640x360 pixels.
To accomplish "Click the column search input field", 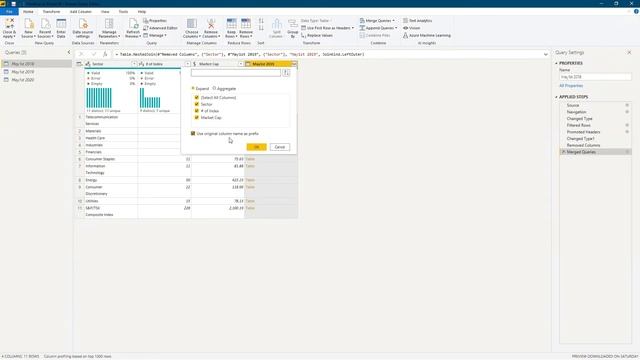I will tap(236, 73).
